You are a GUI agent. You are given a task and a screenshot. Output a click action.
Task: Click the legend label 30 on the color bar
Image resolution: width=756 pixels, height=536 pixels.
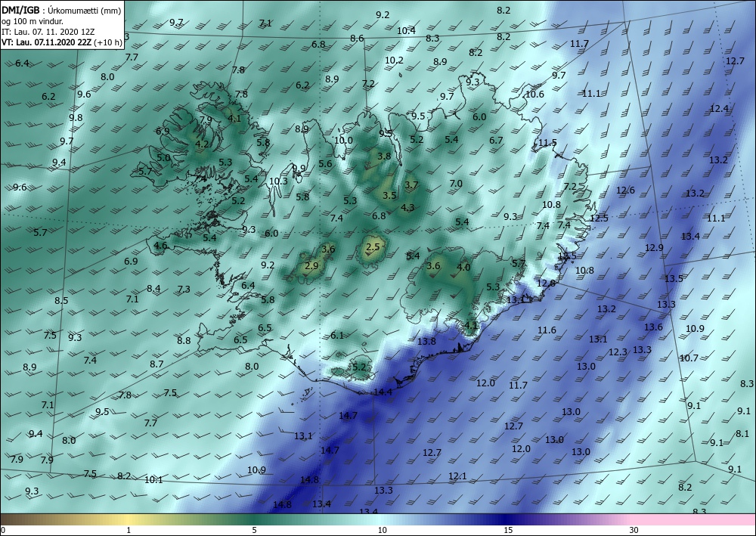pyautogui.click(x=634, y=530)
